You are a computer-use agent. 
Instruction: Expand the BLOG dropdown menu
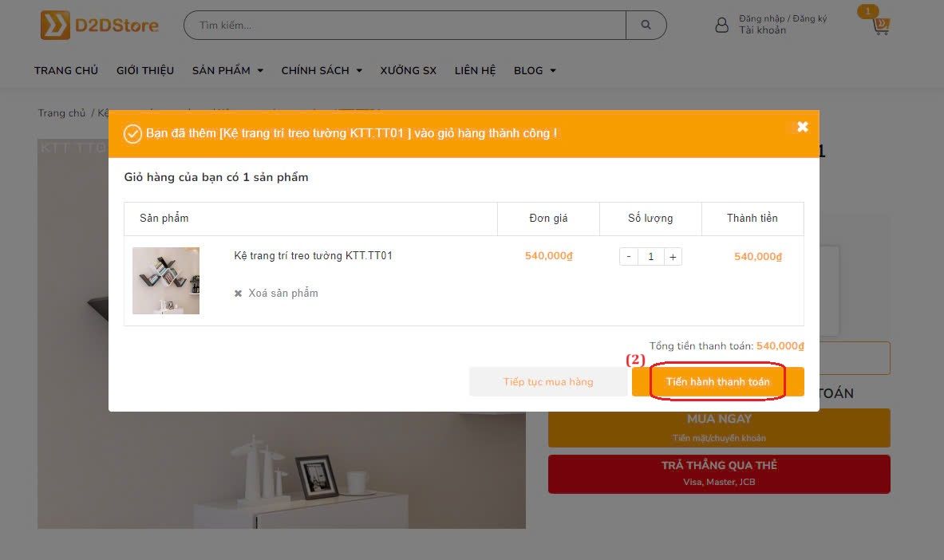[x=535, y=70]
